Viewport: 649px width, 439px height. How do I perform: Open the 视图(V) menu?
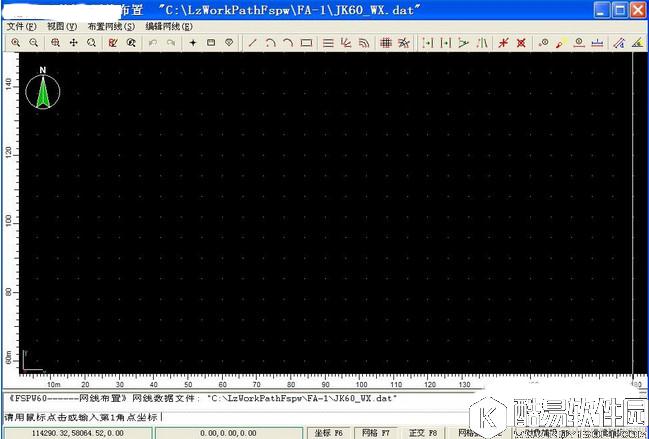(62, 26)
